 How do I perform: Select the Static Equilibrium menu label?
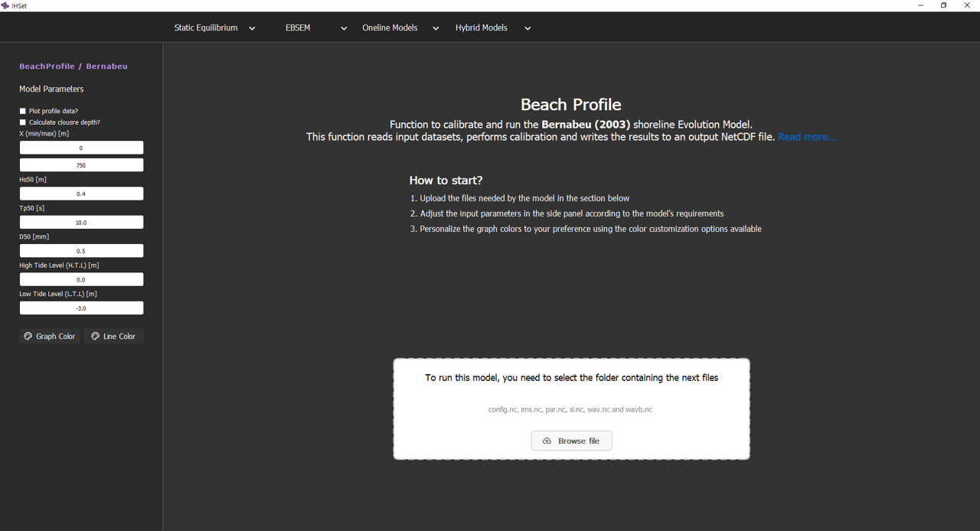205,28
